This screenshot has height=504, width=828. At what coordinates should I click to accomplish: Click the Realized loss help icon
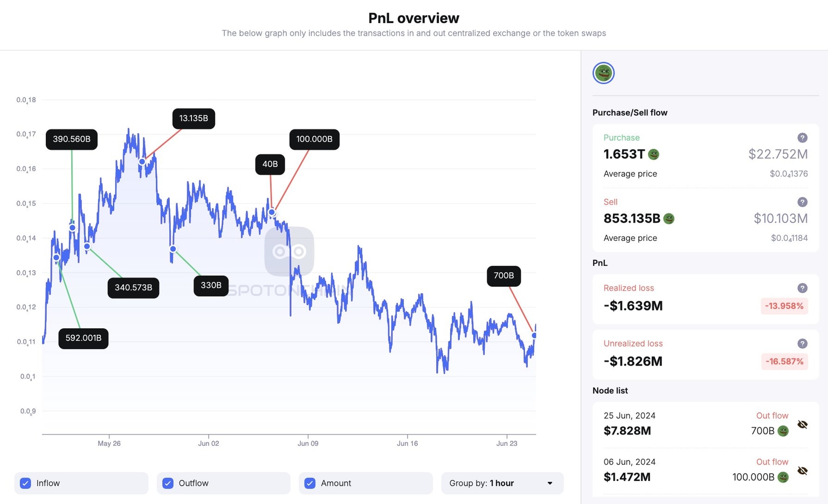coord(802,288)
